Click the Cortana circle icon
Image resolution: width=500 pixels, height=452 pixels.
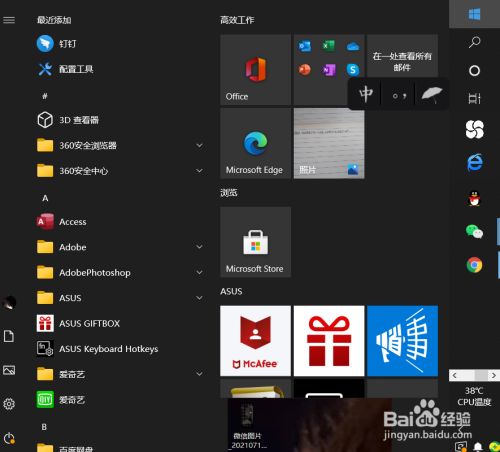pos(474,71)
